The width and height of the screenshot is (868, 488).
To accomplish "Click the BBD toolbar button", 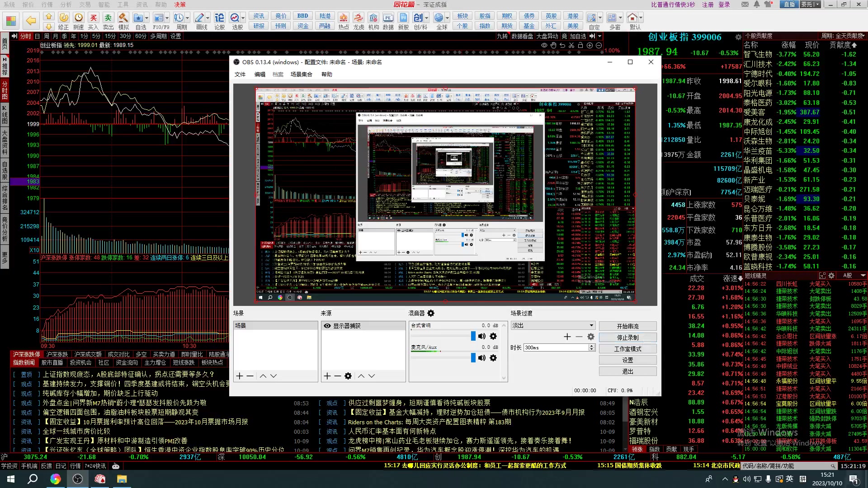I will 303,16.
